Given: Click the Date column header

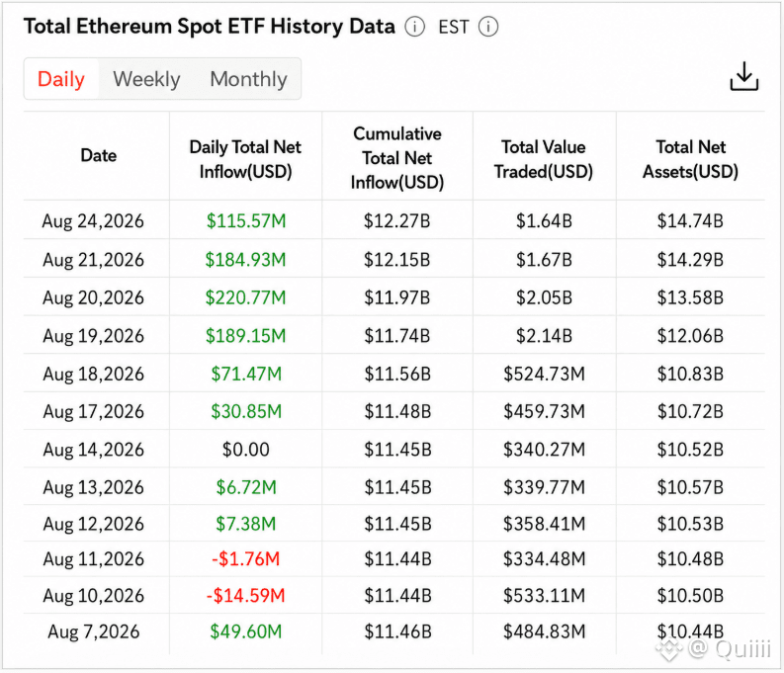Looking at the screenshot, I should pyautogui.click(x=99, y=155).
